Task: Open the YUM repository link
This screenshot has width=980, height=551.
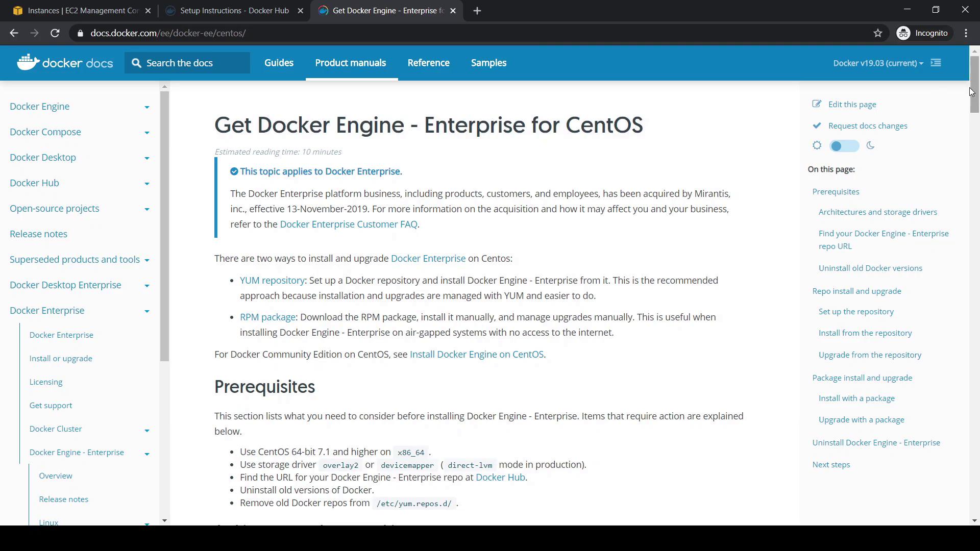Action: (272, 281)
